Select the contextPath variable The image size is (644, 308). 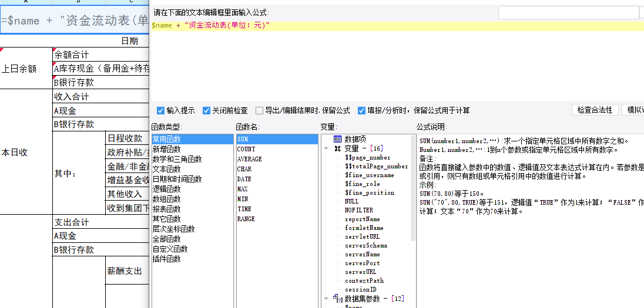364,281
